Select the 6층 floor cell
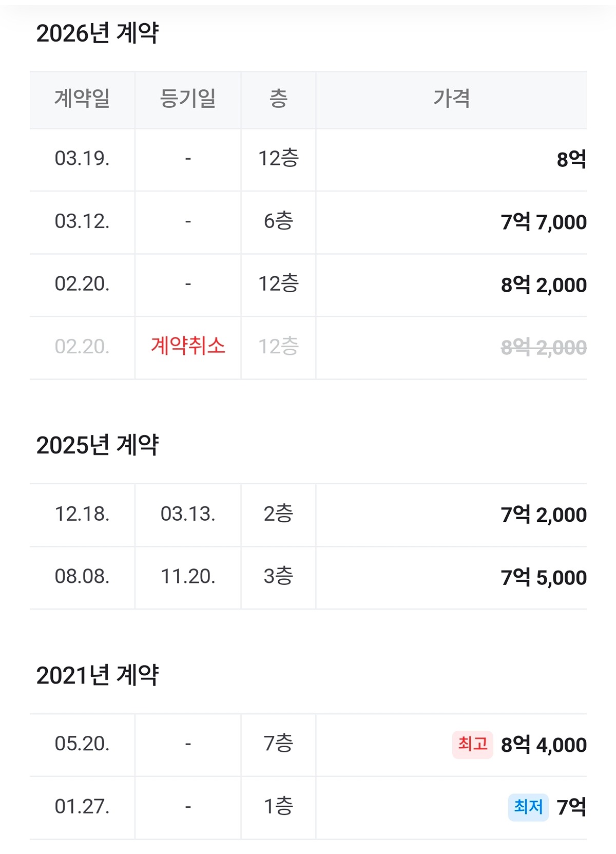The width and height of the screenshot is (616, 854). click(x=278, y=222)
